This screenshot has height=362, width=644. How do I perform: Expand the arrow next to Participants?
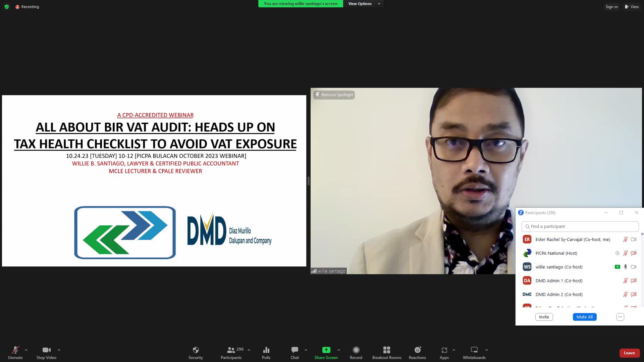(249, 350)
